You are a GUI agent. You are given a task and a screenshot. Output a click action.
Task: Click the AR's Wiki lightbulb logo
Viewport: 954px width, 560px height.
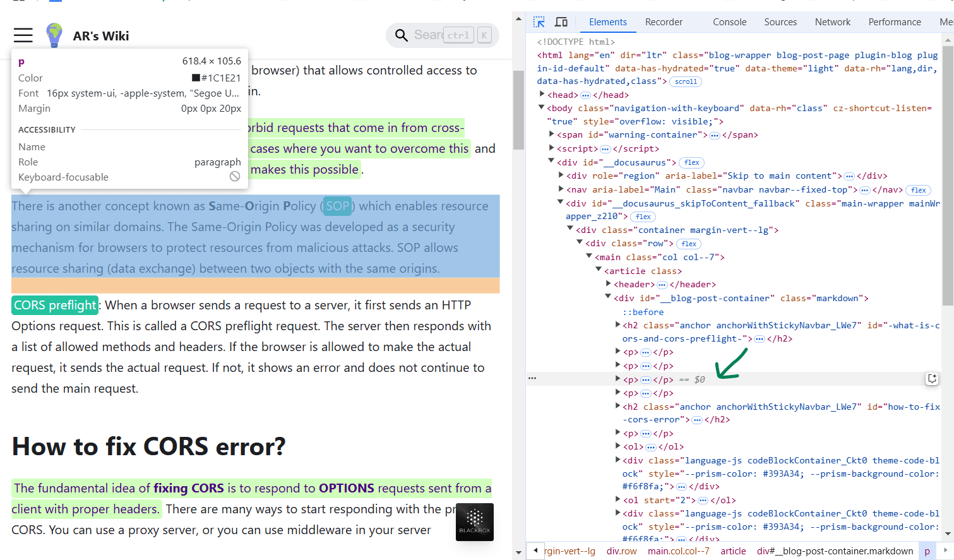54,35
